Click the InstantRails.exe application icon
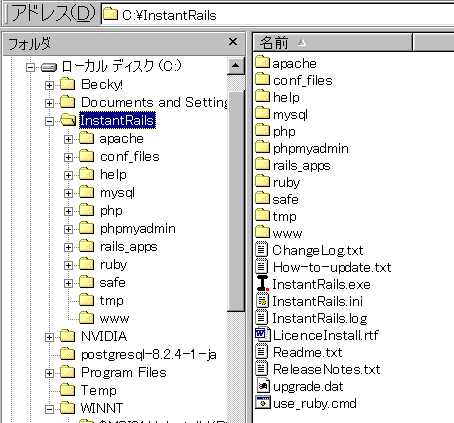Image resolution: width=454 pixels, height=423 pixels. [263, 283]
